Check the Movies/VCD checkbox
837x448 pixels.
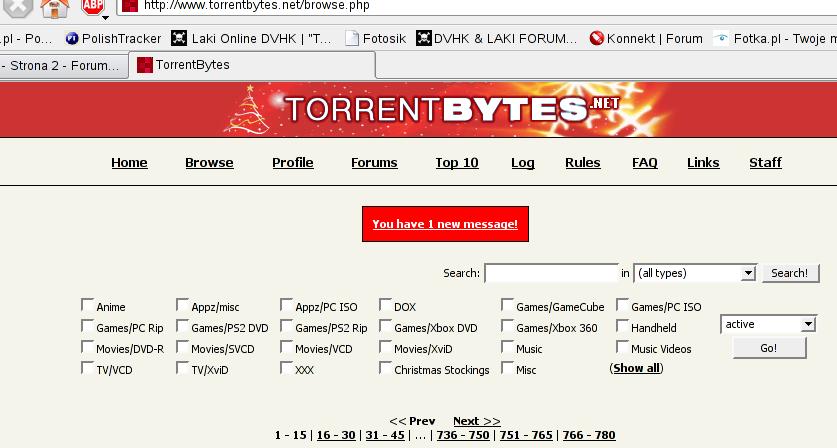(x=286, y=347)
